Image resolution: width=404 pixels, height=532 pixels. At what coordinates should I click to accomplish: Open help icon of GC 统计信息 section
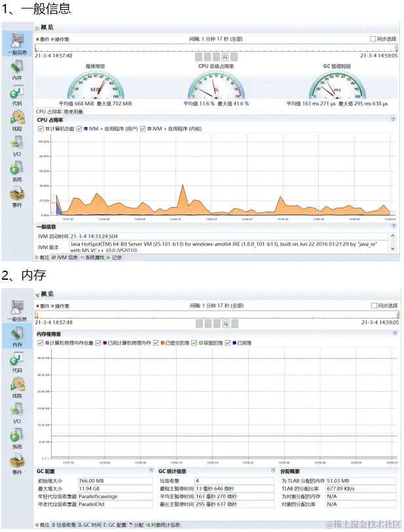(273, 470)
